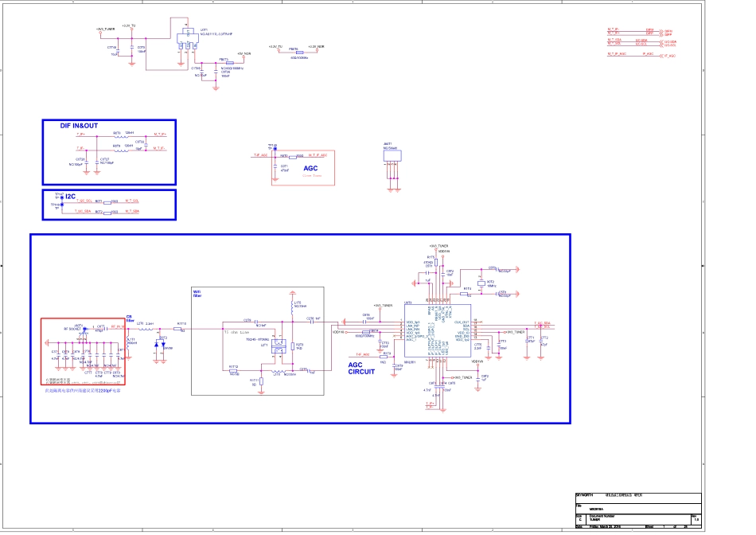Click the voltage regulator symbol at top
756x535 pixels.
pos(187,39)
